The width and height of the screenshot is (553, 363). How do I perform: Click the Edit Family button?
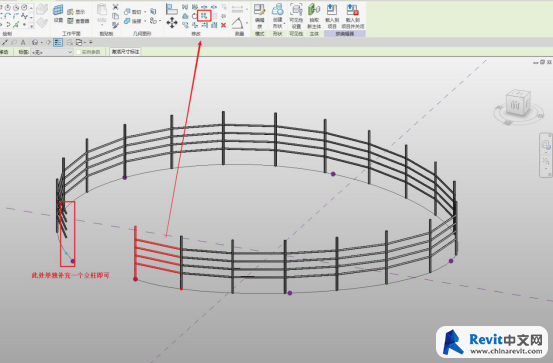(x=260, y=16)
